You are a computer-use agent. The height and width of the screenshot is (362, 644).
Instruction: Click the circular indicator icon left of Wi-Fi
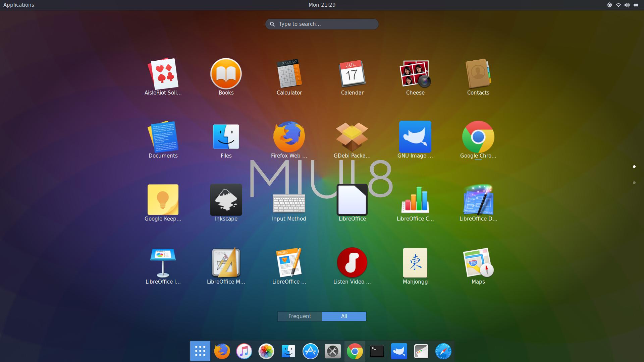[609, 5]
